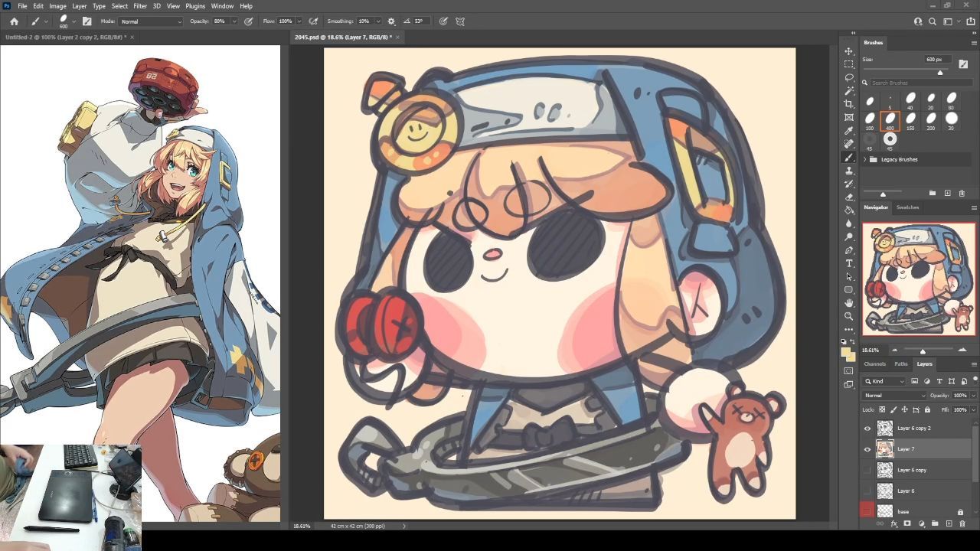Open brush Opacity dropdown arrow
Viewport: 980px width, 551px height.
click(234, 21)
